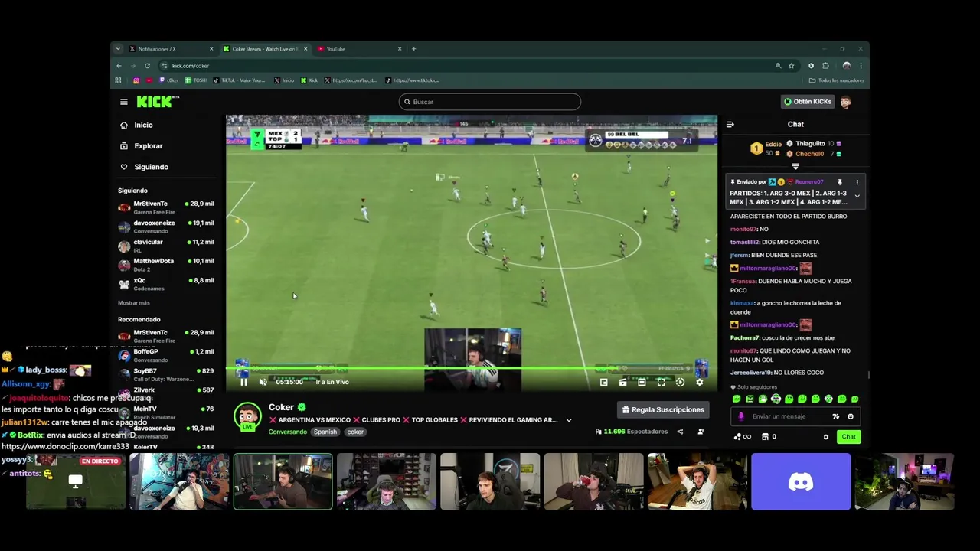Click the Obtén KICKs button
980x551 pixels.
tap(807, 102)
